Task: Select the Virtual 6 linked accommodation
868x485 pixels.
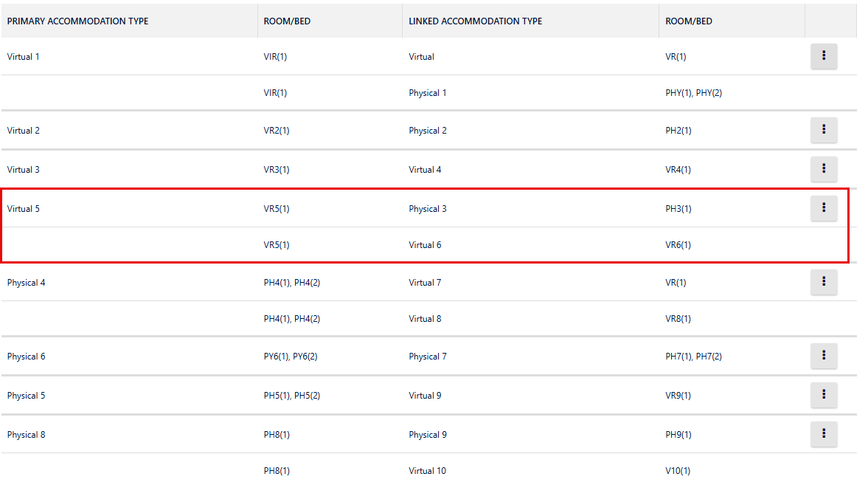Action: (425, 245)
